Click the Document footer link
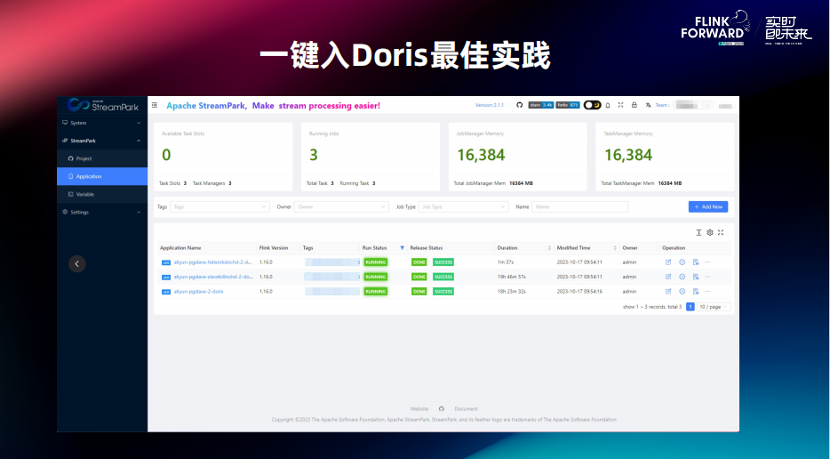 coord(466,409)
